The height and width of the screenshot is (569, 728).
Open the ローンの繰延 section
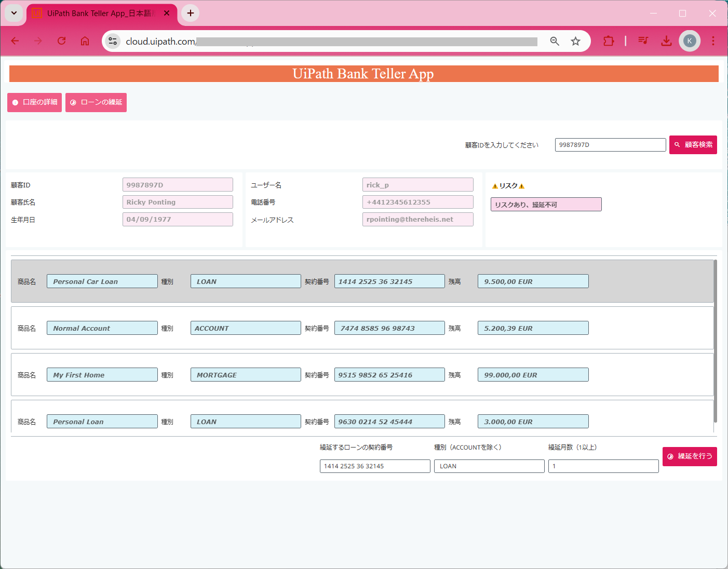pos(96,102)
